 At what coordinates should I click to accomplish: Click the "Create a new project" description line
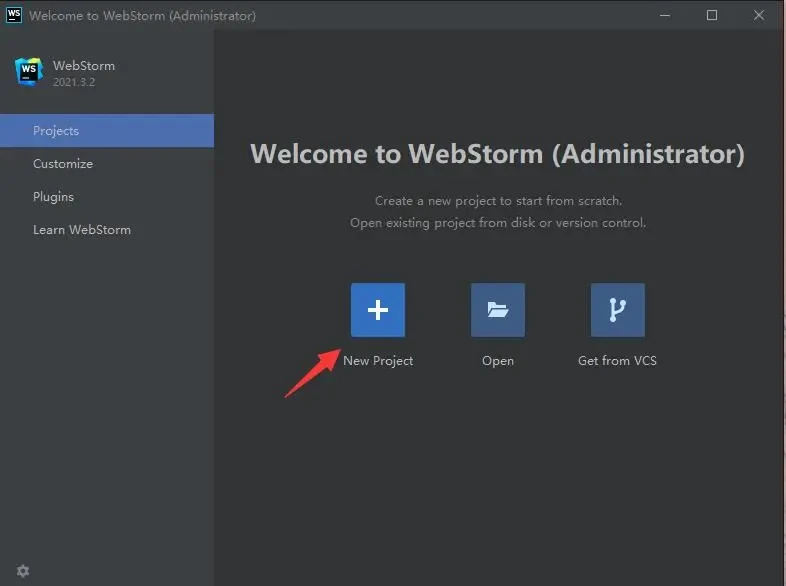tap(497, 201)
